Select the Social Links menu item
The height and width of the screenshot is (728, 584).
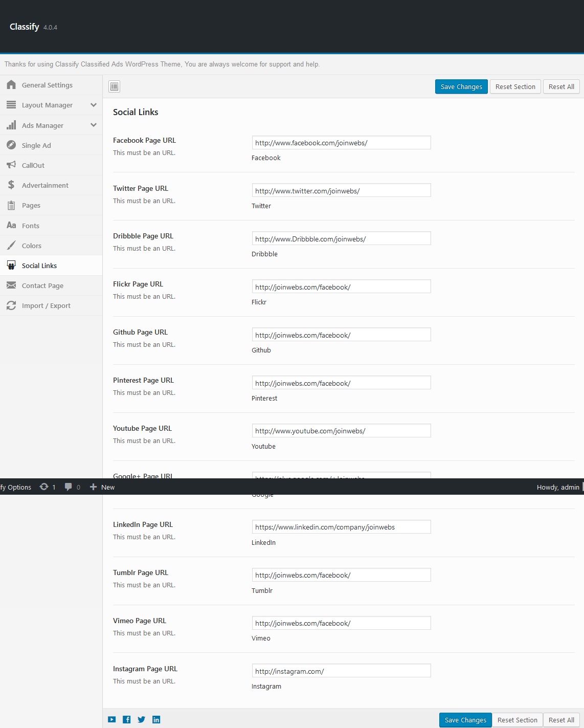(x=51, y=266)
